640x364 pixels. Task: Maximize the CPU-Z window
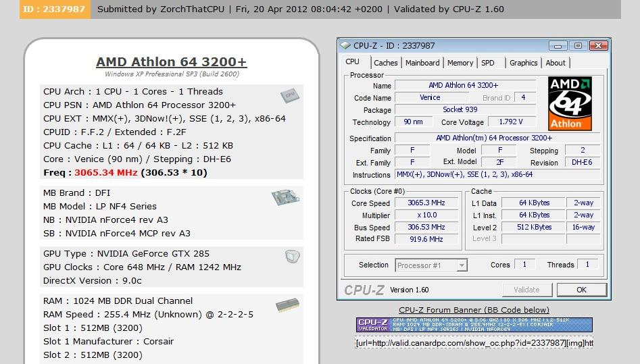click(x=578, y=45)
